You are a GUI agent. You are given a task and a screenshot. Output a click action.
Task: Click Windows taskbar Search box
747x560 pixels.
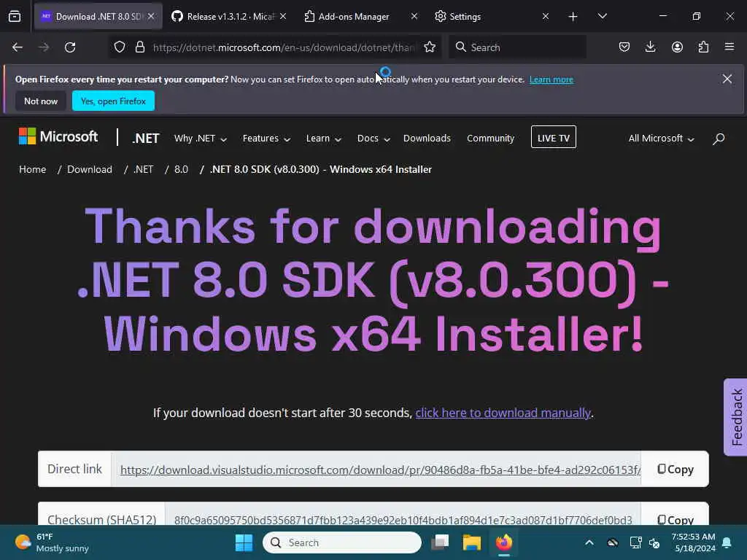tap(342, 542)
